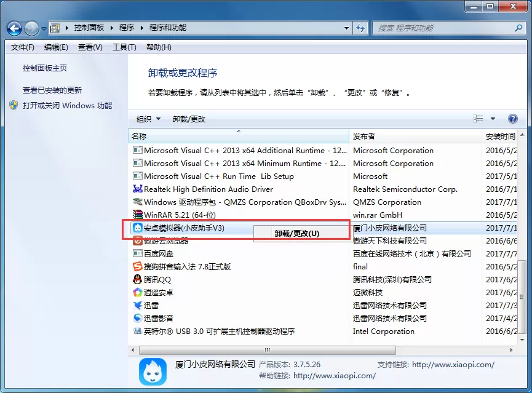
Task: Click the magnifier search icon
Action: point(518,28)
